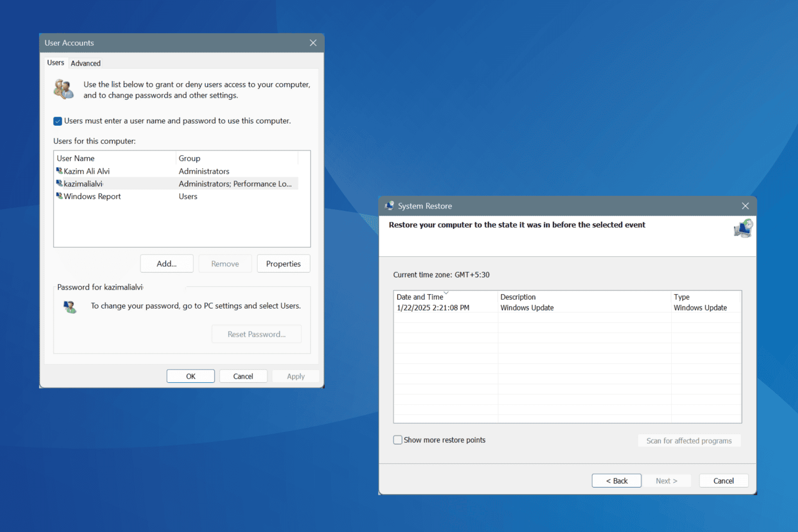Enable Show more restore points checkbox
Image resolution: width=798 pixels, height=532 pixels.
[397, 440]
